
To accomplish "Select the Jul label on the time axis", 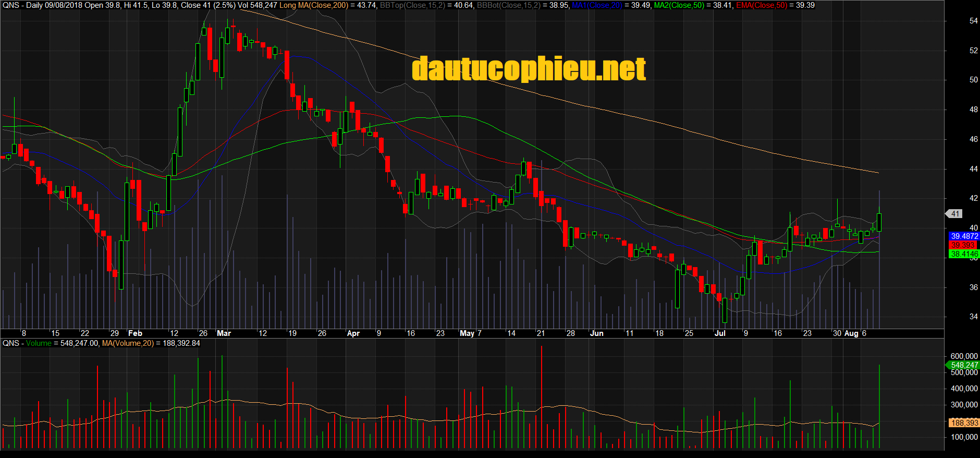I will click(720, 333).
